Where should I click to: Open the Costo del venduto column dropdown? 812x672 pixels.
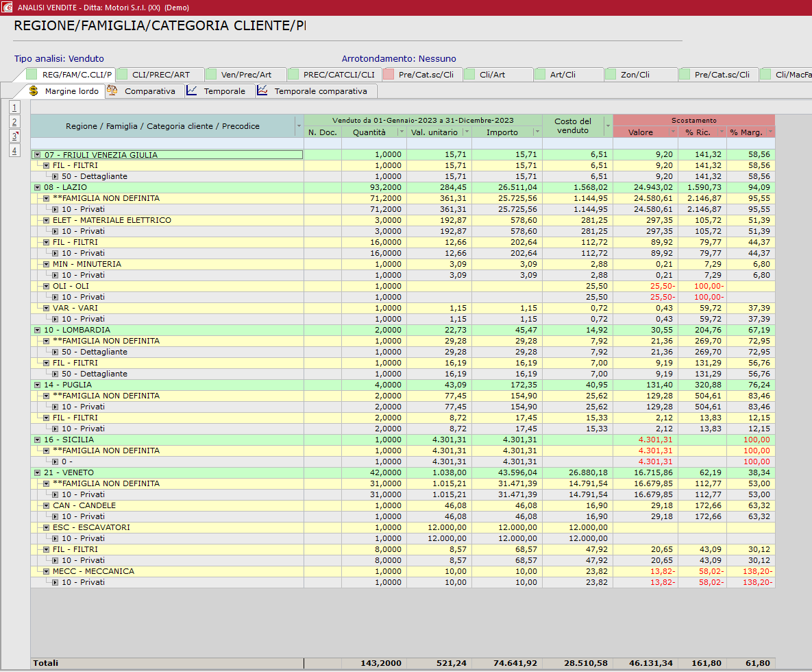click(607, 126)
